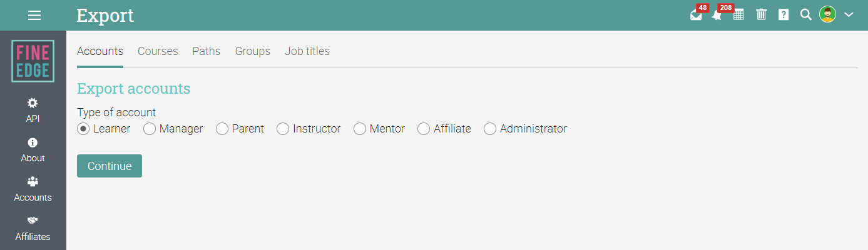The image size is (868, 250).
Task: Open the notifications bell icon
Action: pos(717,16)
